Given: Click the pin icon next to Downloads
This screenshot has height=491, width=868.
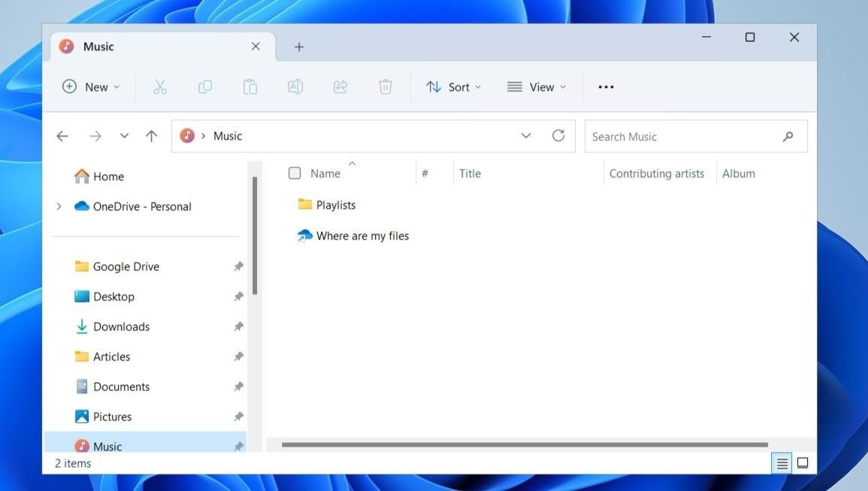Looking at the screenshot, I should (x=238, y=327).
